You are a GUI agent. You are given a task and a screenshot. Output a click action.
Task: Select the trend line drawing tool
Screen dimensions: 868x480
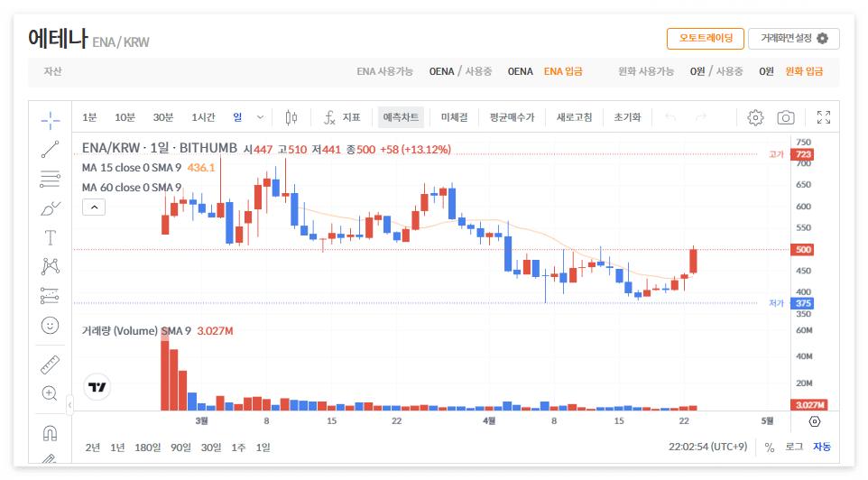[x=50, y=150]
